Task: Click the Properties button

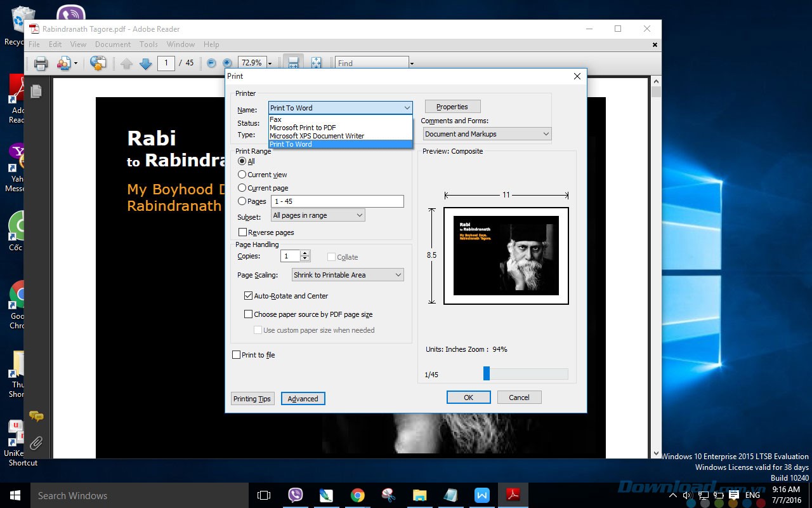Action: coord(452,107)
